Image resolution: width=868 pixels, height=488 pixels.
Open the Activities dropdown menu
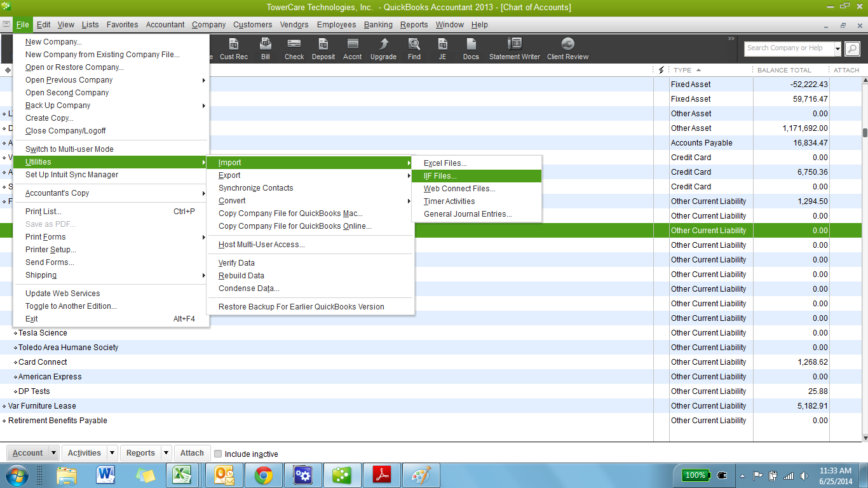click(x=112, y=452)
